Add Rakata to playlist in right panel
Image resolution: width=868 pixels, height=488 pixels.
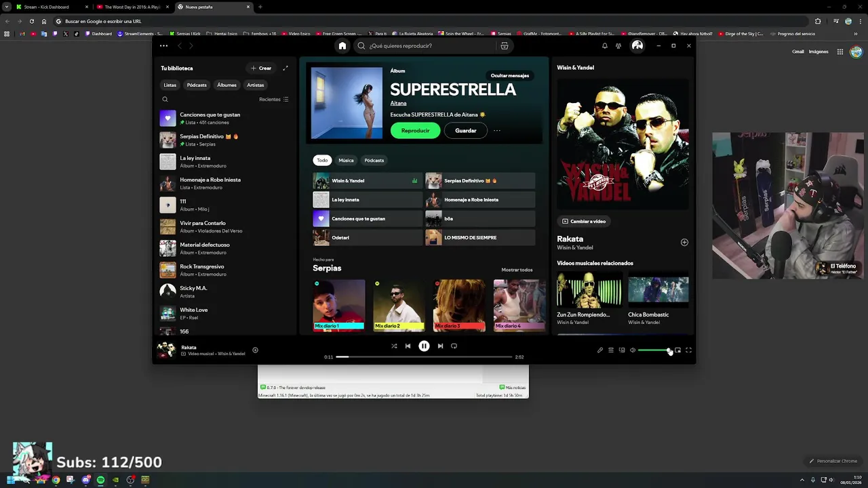tap(684, 242)
